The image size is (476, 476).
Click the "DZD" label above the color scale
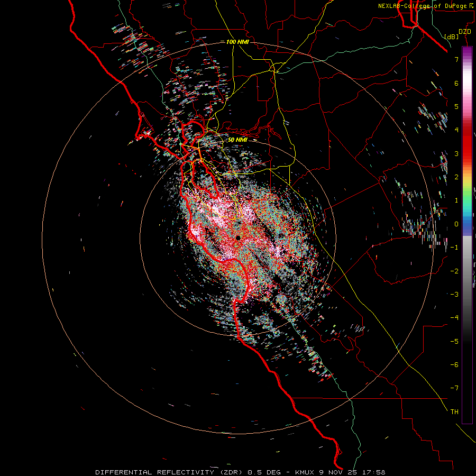coord(465,32)
